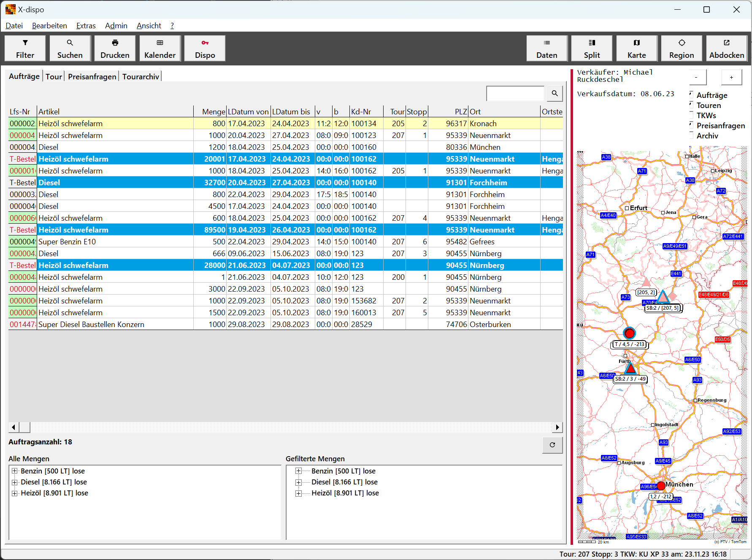Viewport: 752px width, 560px height.
Task: Open the Extras menu
Action: point(86,26)
